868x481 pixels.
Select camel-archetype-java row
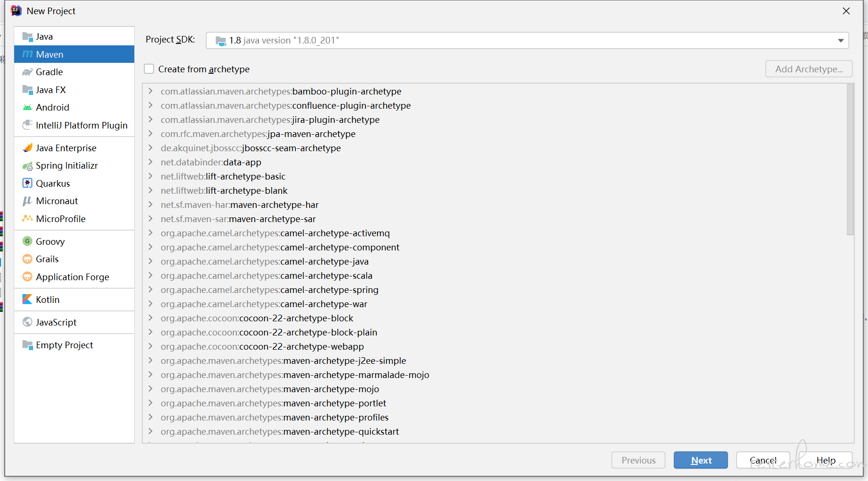[495, 261]
